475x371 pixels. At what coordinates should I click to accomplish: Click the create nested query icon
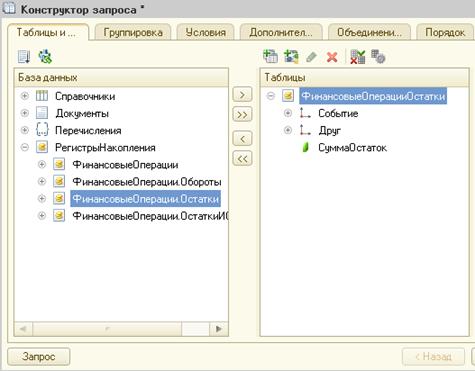point(291,56)
